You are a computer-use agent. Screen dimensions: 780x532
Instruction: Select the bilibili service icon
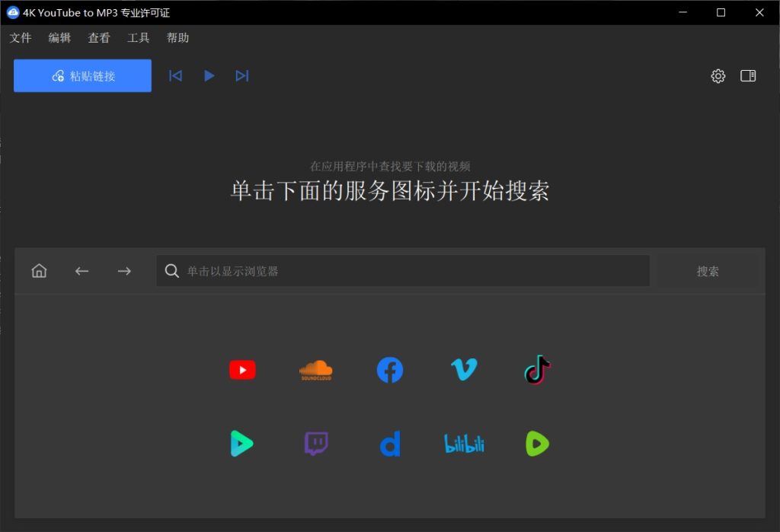[463, 444]
